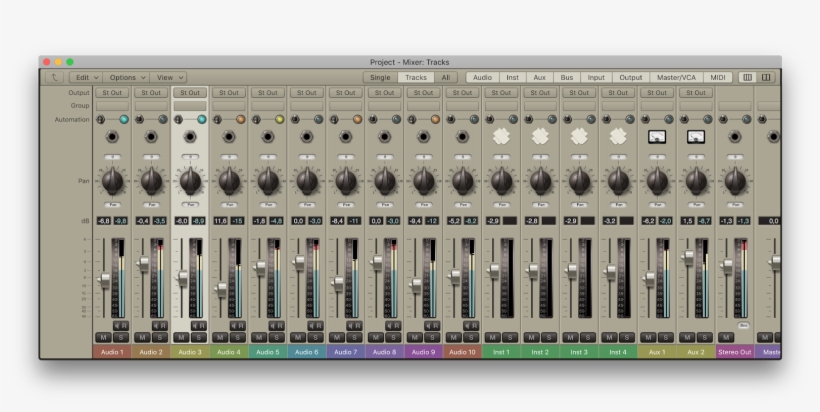Switch mixer to Tracks view
The image size is (820, 412).
416,77
